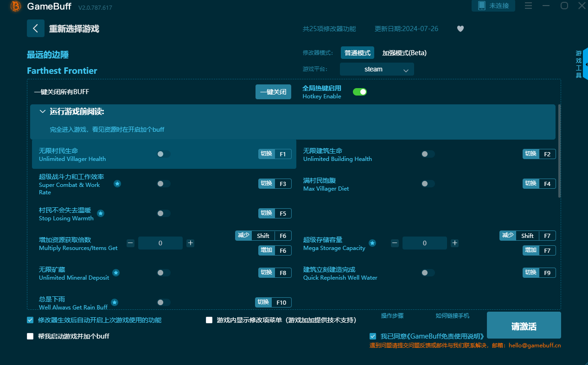Click F3 切换 hotkey button
Viewport: 588px width, 365px height.
tap(275, 184)
